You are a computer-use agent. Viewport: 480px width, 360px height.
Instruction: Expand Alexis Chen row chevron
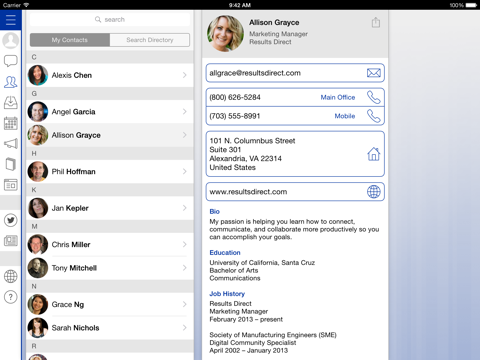click(185, 75)
